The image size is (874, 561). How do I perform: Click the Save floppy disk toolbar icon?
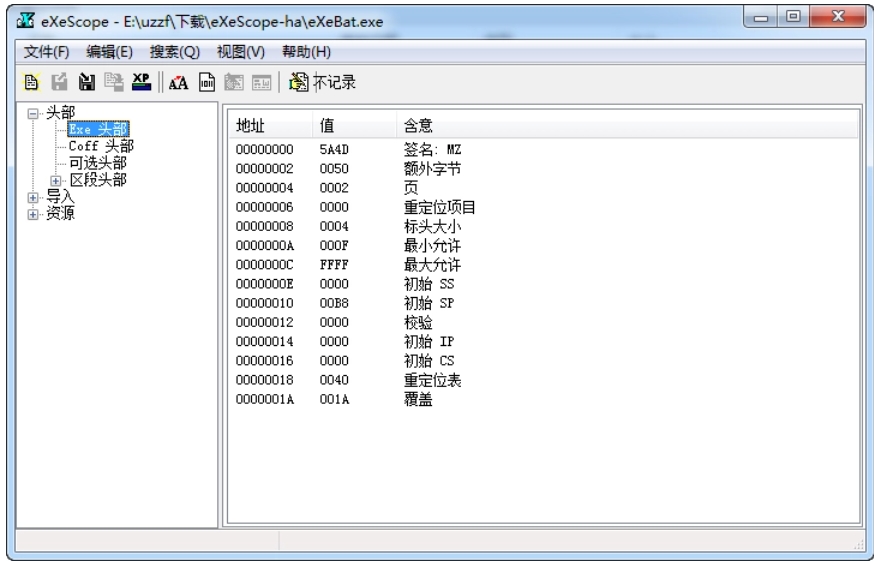tap(86, 83)
